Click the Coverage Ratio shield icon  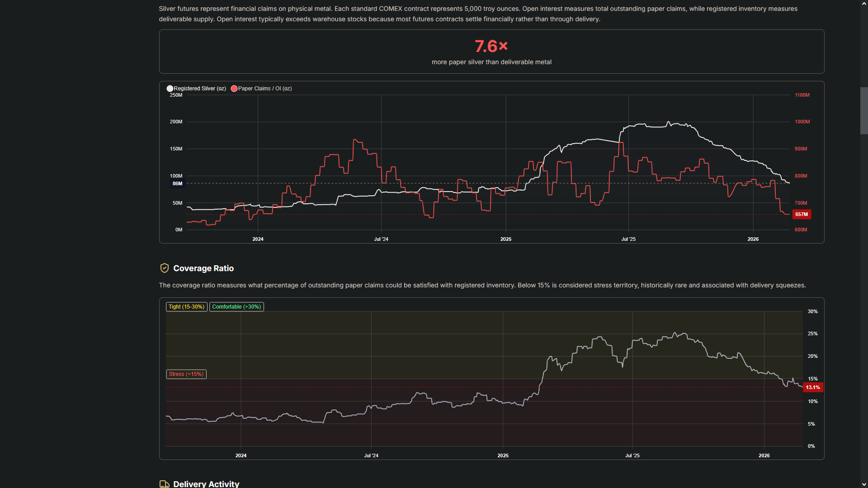pos(165,268)
